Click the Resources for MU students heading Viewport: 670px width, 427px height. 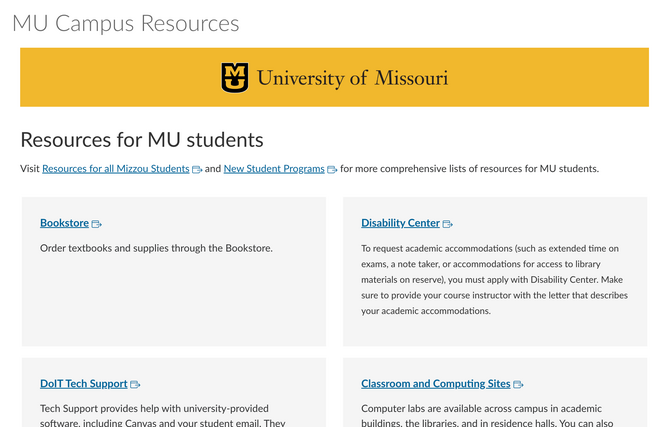tap(142, 140)
